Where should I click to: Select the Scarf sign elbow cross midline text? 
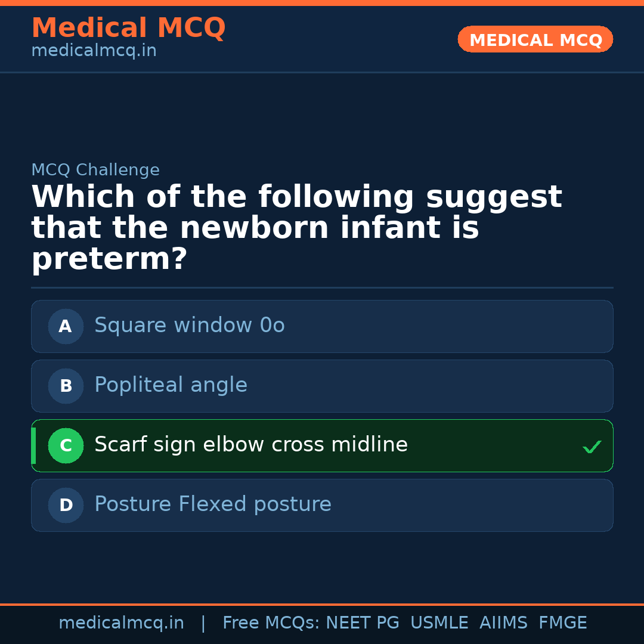[250, 444]
